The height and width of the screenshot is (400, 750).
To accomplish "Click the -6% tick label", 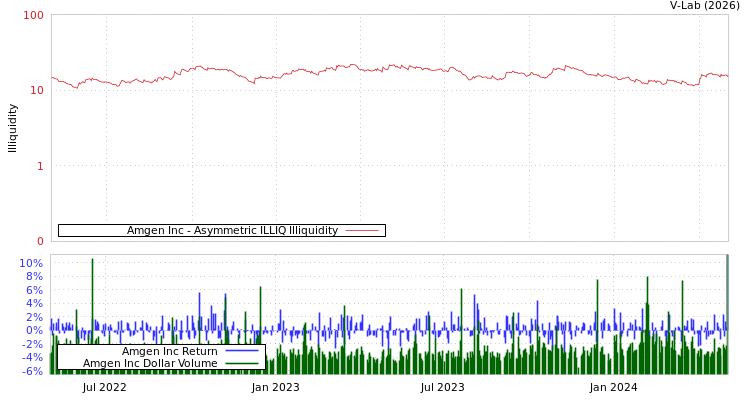I will pyautogui.click(x=32, y=371).
